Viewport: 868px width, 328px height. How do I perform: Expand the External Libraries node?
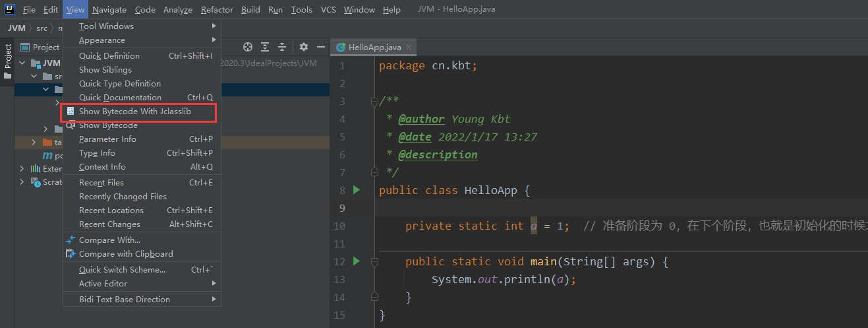coord(22,169)
